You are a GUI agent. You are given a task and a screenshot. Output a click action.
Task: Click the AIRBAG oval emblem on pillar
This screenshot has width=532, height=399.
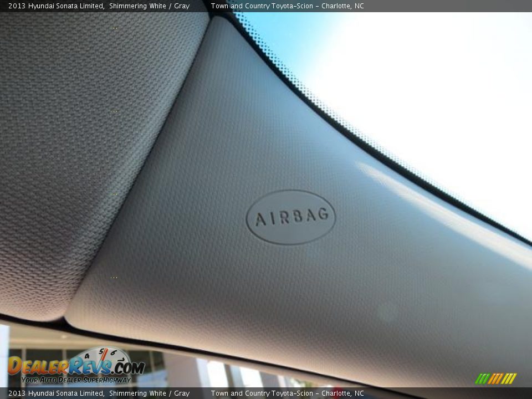coord(291,217)
